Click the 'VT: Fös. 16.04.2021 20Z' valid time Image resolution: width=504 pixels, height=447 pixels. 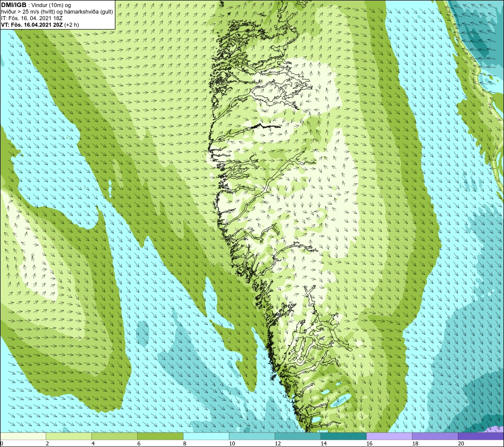coord(32,25)
